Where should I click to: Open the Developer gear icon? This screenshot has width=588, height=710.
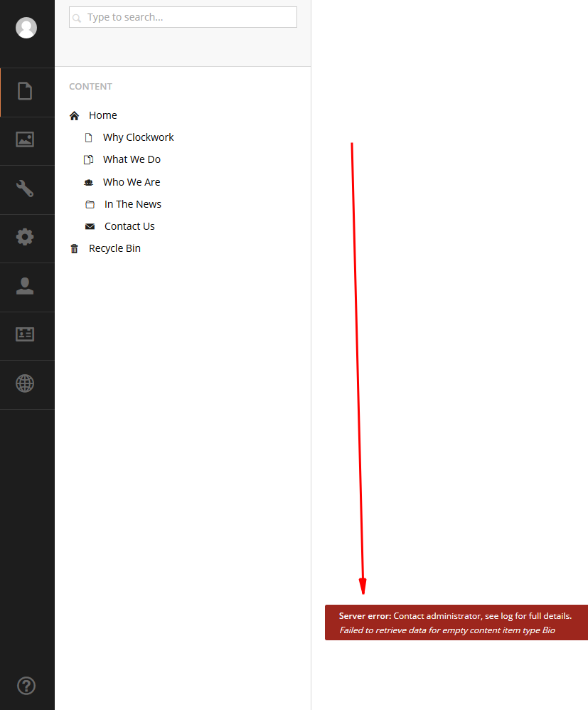pos(26,238)
